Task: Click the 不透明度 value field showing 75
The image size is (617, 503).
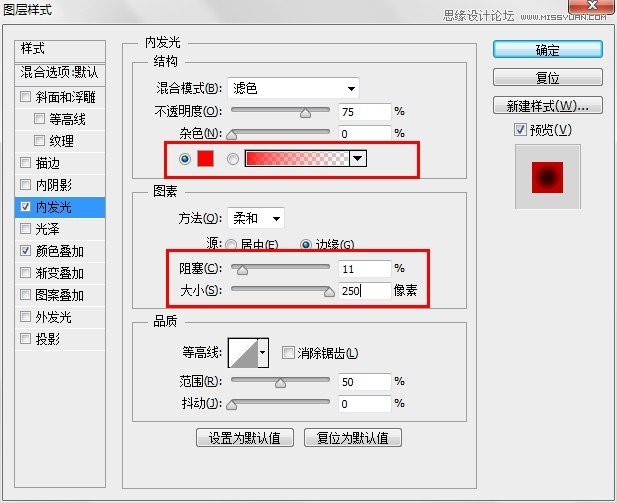Action: pos(364,112)
